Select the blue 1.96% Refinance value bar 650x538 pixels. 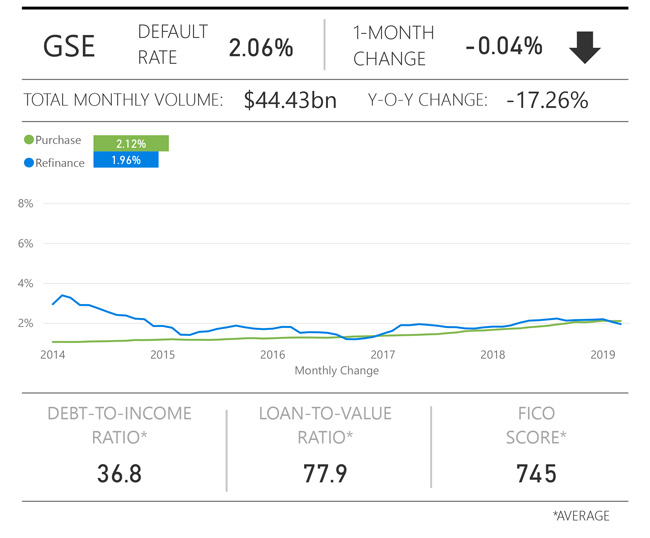pos(125,160)
